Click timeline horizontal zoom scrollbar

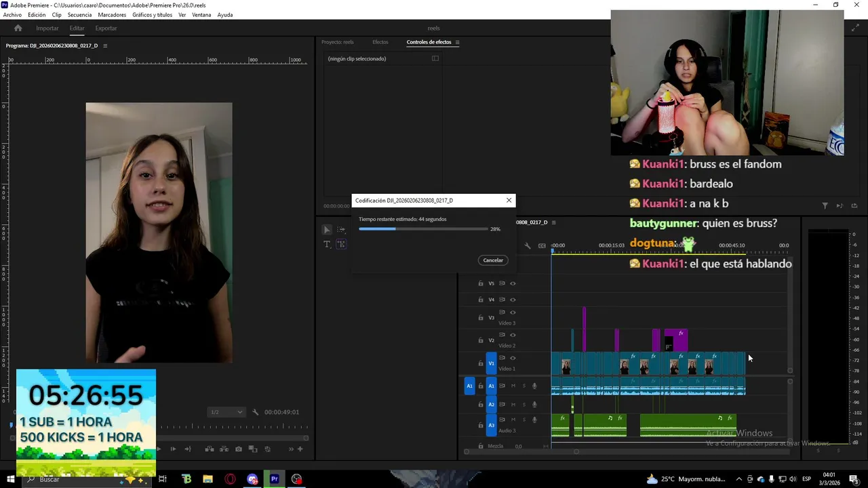click(521, 452)
